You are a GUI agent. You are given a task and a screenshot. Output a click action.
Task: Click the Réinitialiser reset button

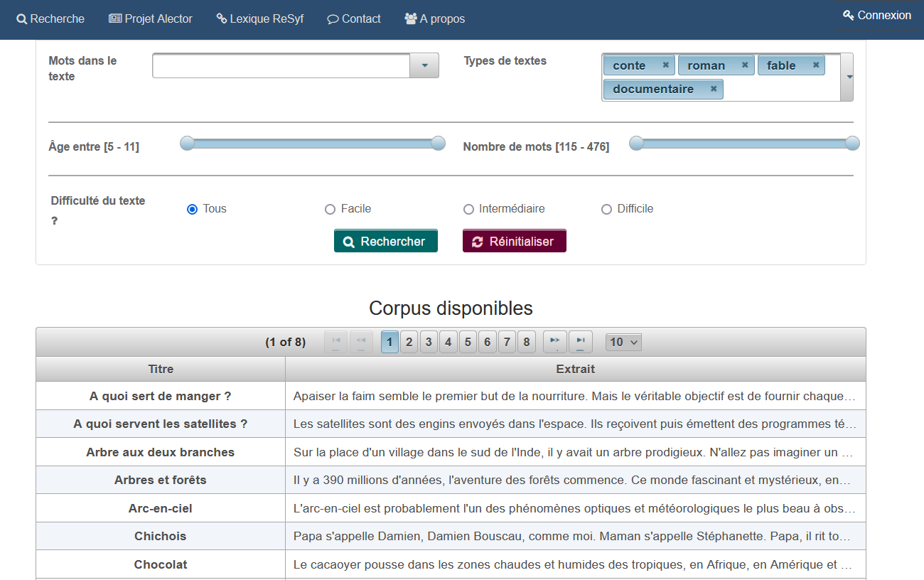click(x=514, y=241)
